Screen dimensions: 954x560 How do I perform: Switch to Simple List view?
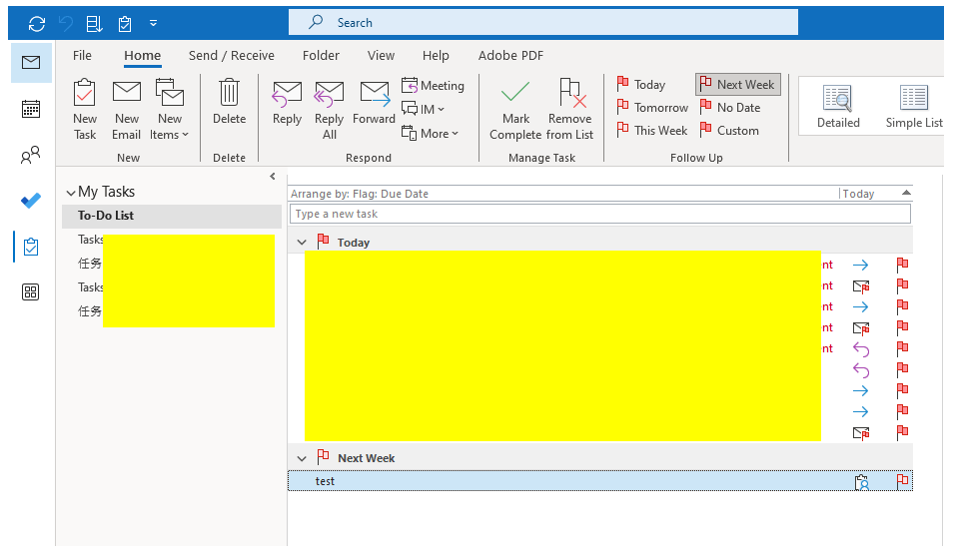(913, 107)
